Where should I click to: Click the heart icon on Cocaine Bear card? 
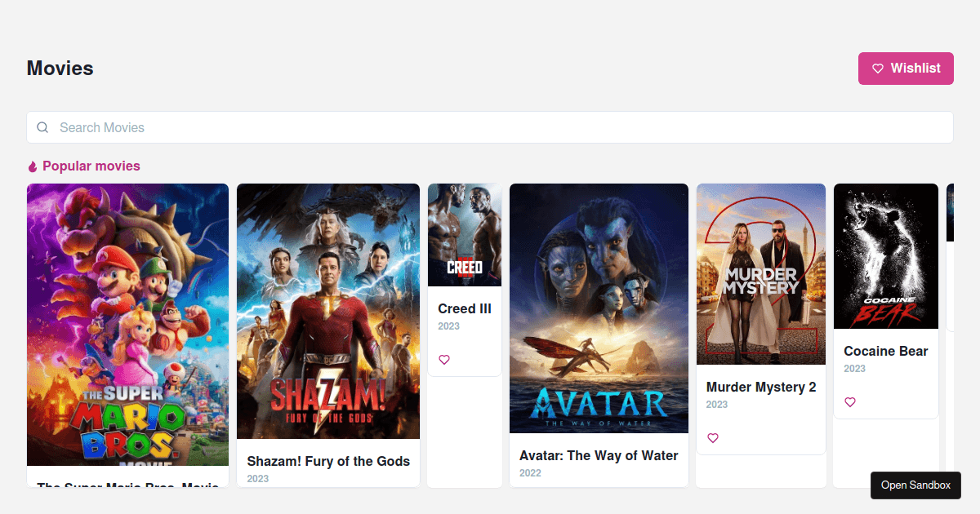point(850,401)
